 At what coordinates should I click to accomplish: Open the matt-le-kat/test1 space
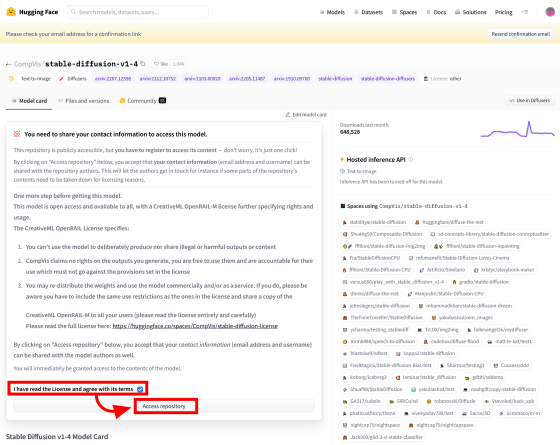(x=509, y=341)
